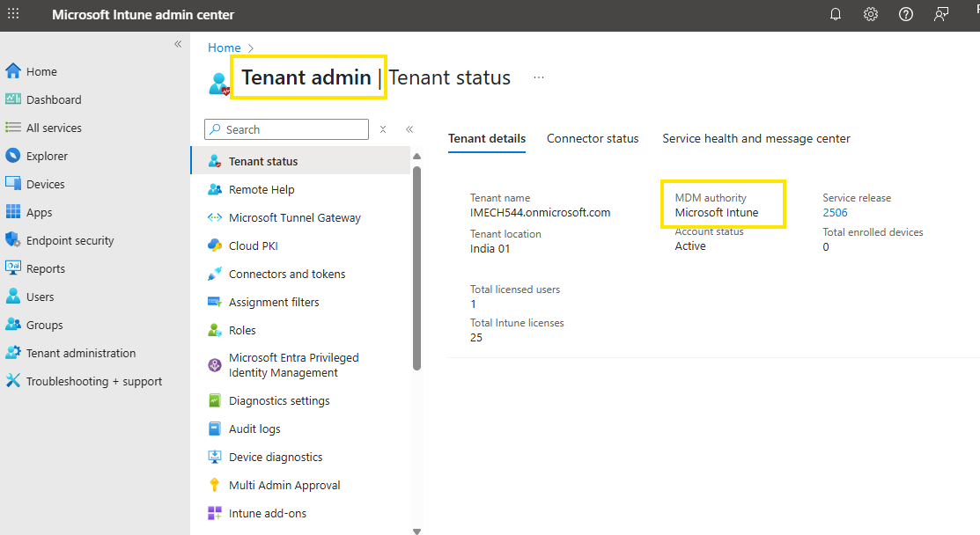Viewport: 980px width, 535px height.
Task: Click the Endpoint security shield icon
Action: pos(13,239)
